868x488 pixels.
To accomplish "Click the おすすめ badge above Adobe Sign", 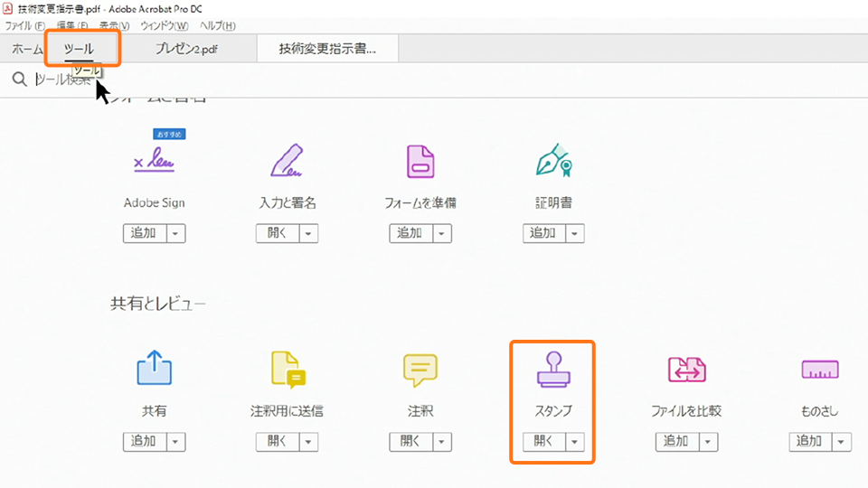I will [169, 134].
